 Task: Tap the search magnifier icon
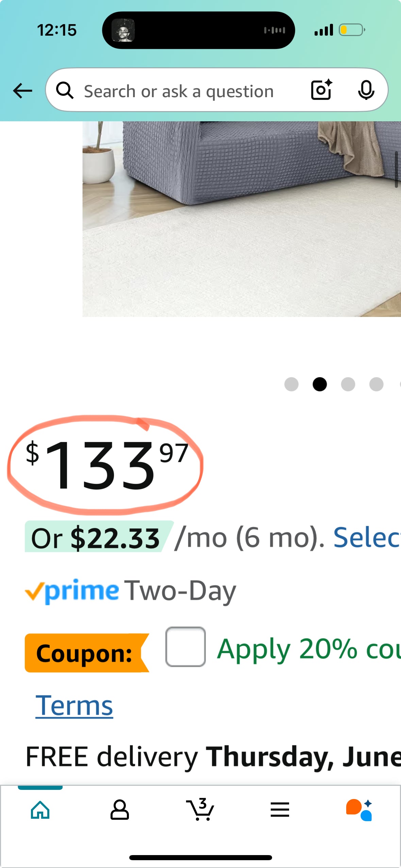[x=65, y=91]
